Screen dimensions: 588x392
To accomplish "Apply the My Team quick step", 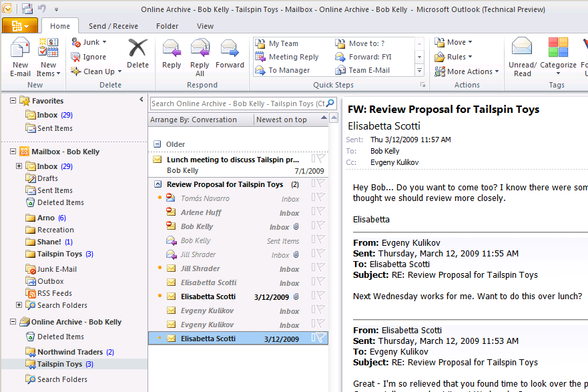I will [276, 43].
